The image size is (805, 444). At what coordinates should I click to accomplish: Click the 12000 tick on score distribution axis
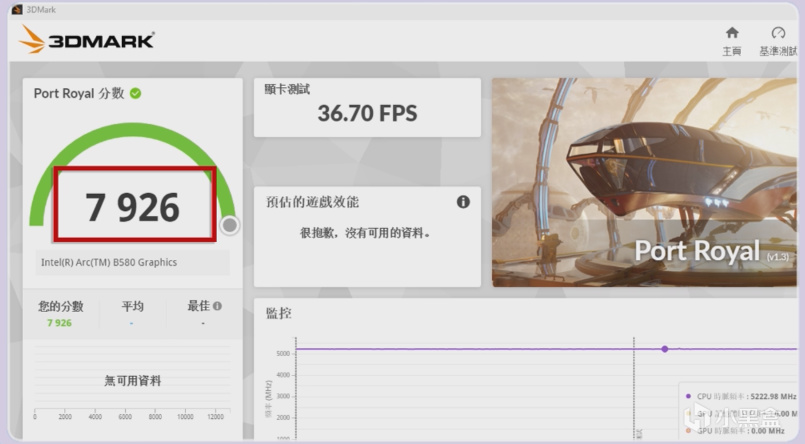click(x=216, y=417)
